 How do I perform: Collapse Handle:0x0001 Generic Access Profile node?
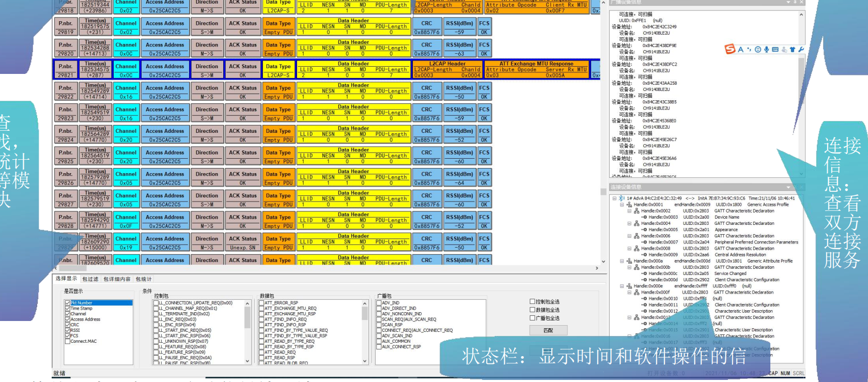622,205
